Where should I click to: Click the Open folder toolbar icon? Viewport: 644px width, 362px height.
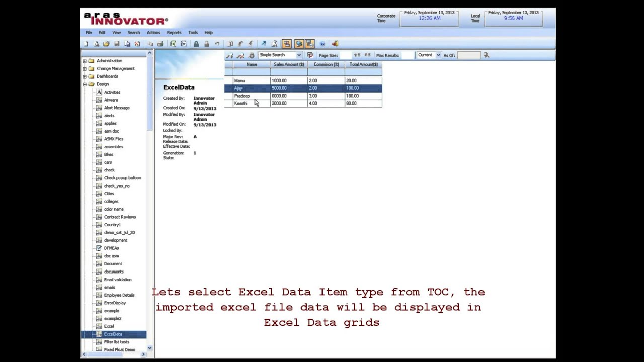coord(106,44)
